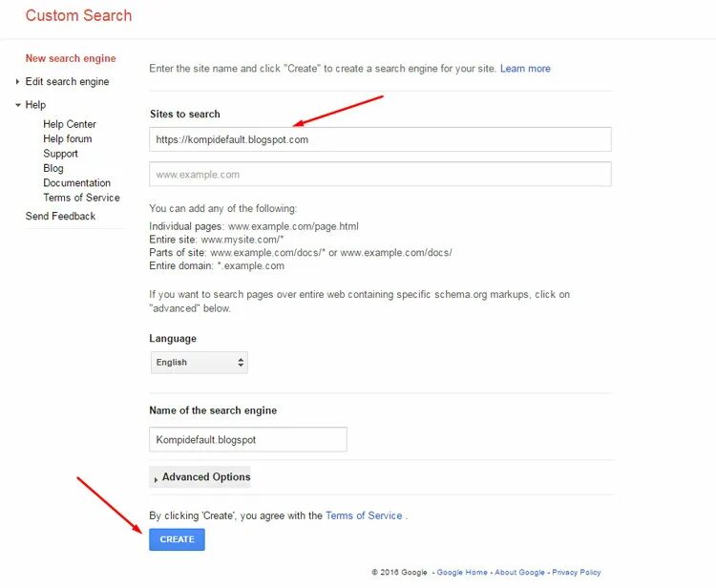Open Help Center link
This screenshot has width=716, height=588.
click(x=70, y=124)
